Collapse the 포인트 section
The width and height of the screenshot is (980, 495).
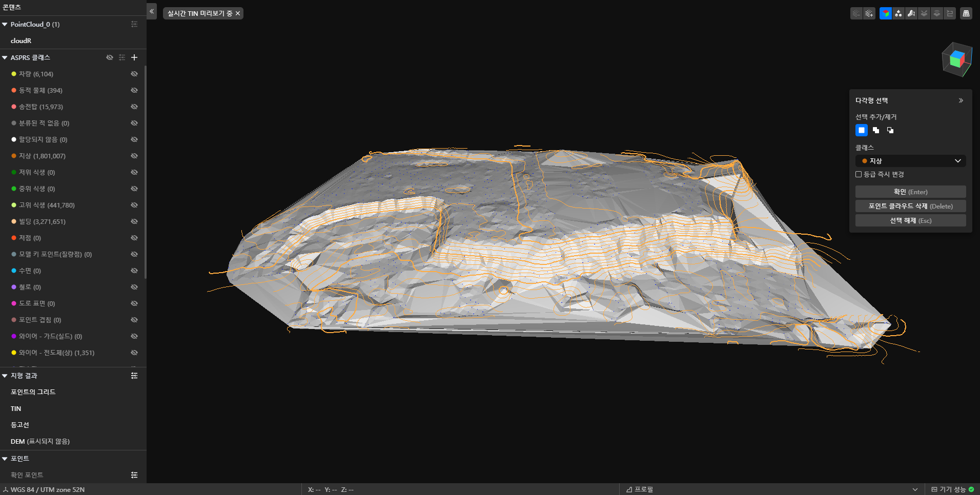(x=5, y=459)
